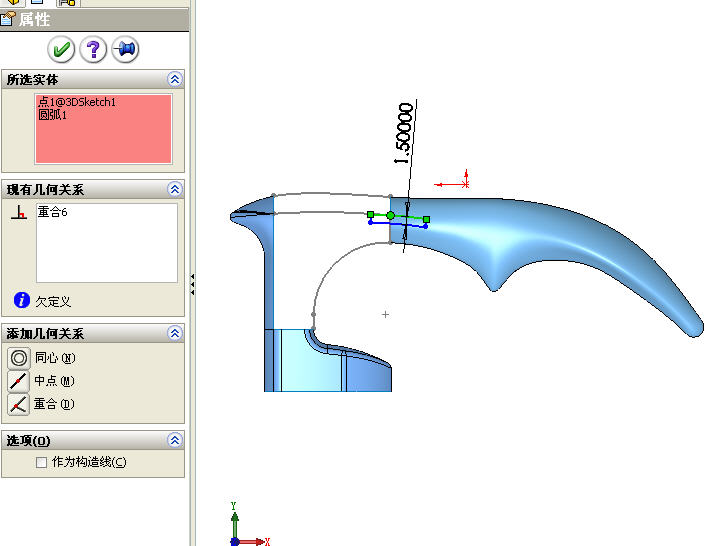Viewport: 713px width, 546px height.
Task: Collapse the 现有几何关系 section
Action: tap(175, 189)
